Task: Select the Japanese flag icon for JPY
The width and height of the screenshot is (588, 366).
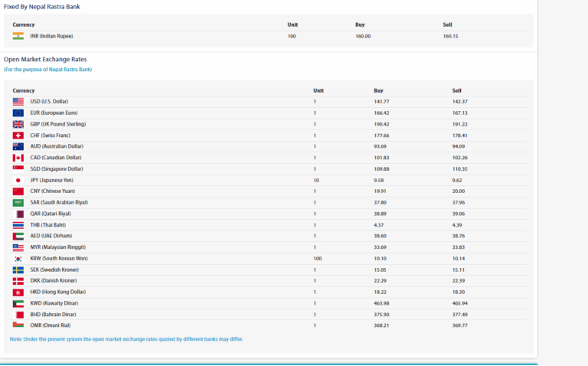Action: point(18,180)
